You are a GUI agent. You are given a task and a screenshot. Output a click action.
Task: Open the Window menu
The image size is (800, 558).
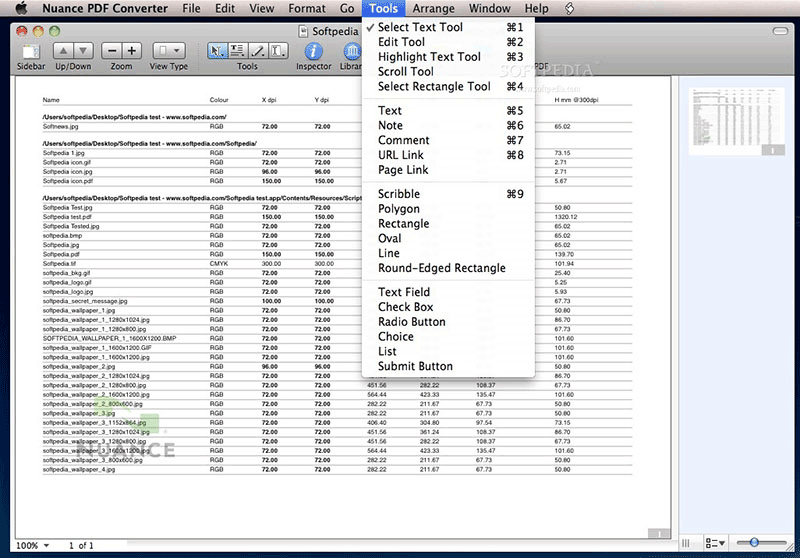coord(489,8)
